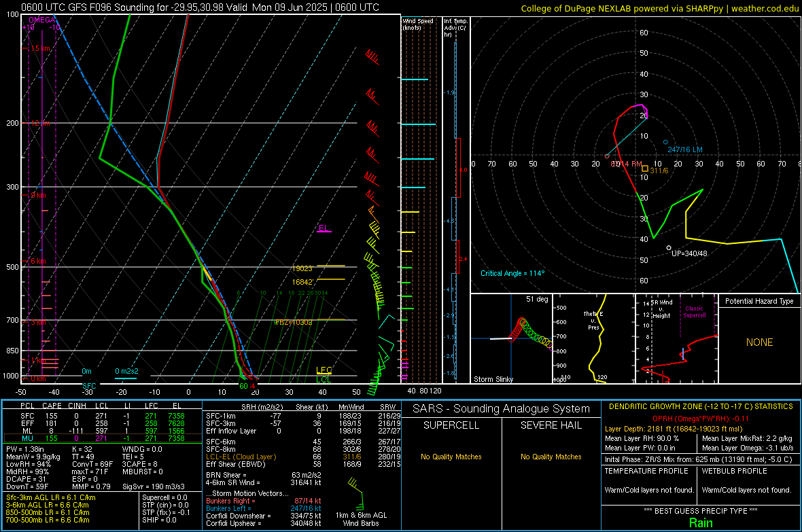This screenshot has height=532, width=802.
Task: Click the SR Wind v. Height label
Action: pos(661,309)
